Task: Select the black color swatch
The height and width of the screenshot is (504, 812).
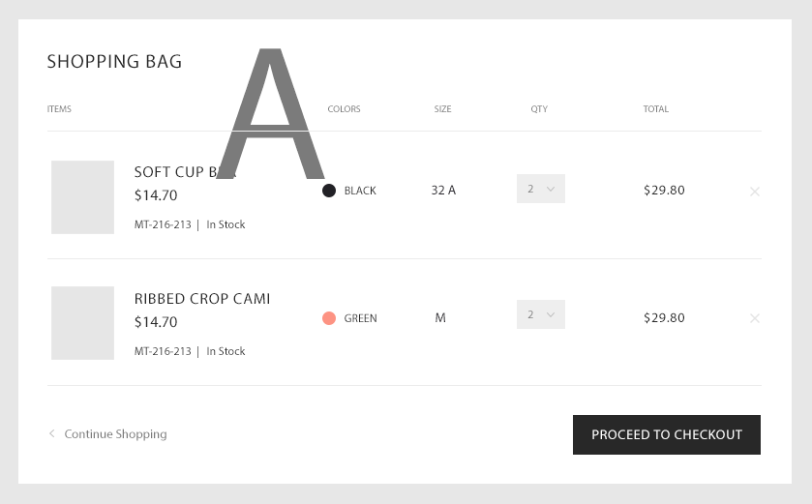Action: (329, 191)
